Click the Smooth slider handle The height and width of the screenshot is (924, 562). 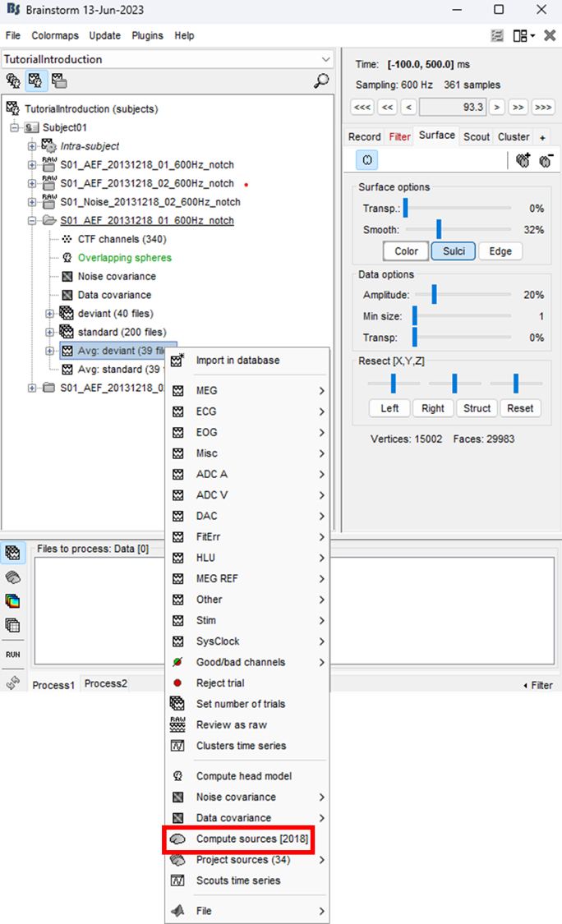439,230
